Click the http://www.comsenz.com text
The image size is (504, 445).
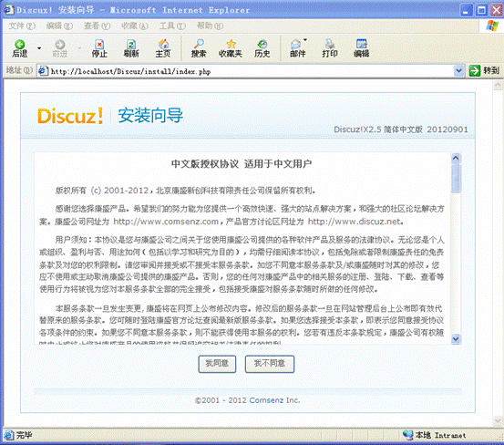pyautogui.click(x=166, y=222)
